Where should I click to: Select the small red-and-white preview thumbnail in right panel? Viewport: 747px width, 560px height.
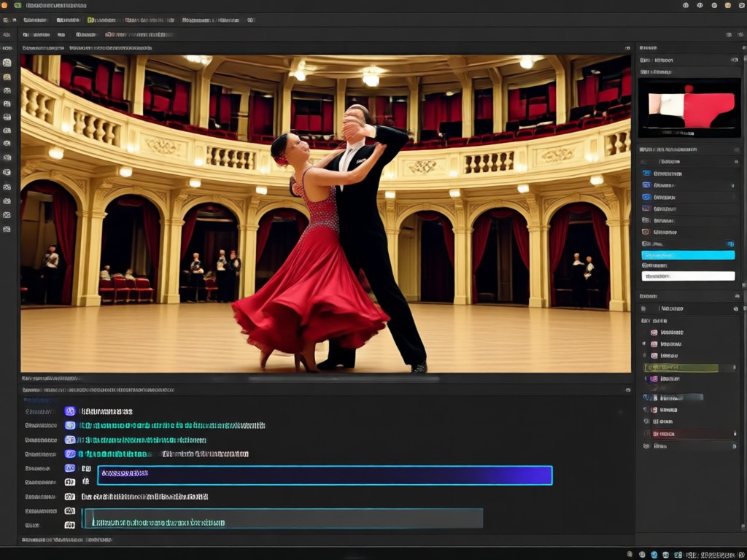click(x=689, y=108)
